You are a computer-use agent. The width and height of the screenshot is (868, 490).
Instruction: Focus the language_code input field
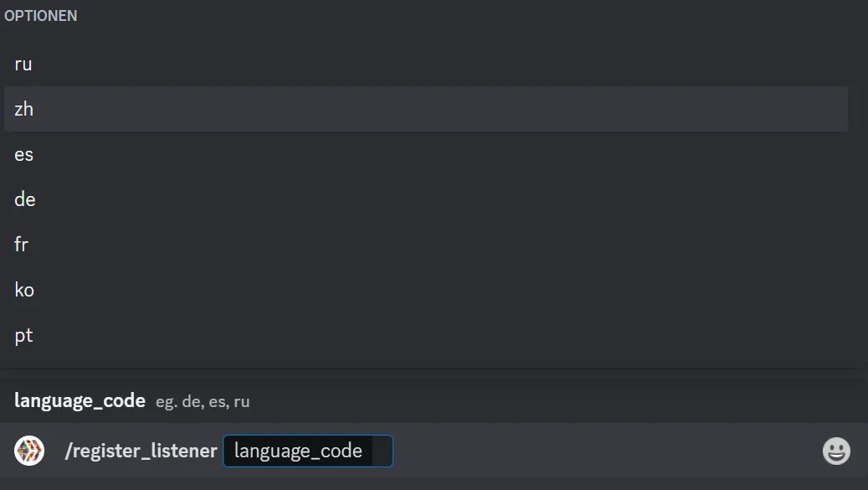308,451
